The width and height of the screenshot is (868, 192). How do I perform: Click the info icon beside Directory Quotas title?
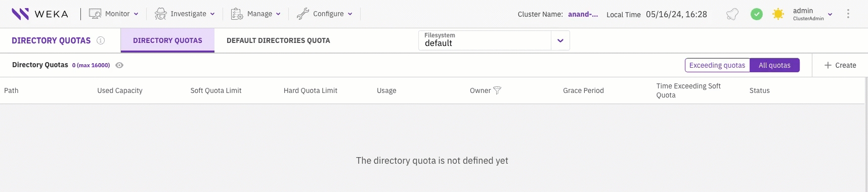tap(101, 40)
